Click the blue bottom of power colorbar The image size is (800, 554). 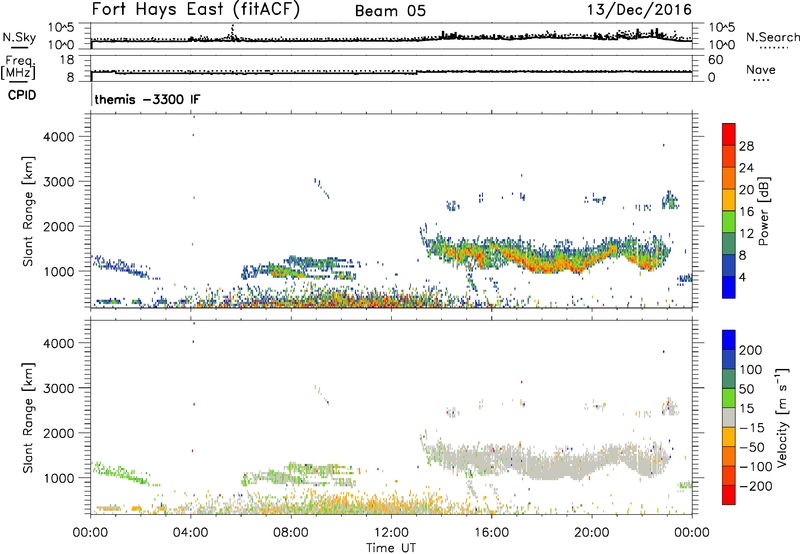[729, 287]
